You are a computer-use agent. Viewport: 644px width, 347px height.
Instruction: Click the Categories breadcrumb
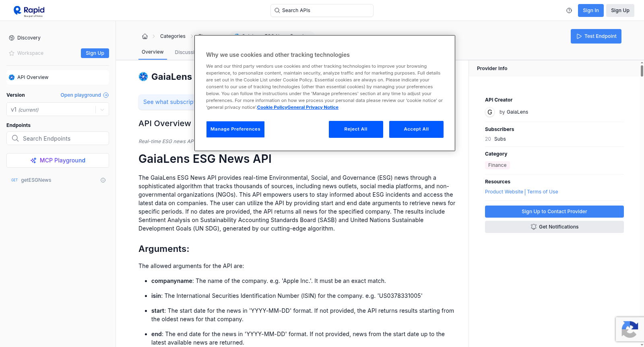[x=173, y=36]
